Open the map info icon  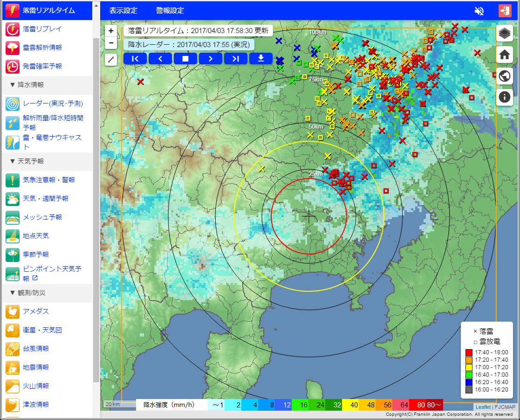(505, 96)
